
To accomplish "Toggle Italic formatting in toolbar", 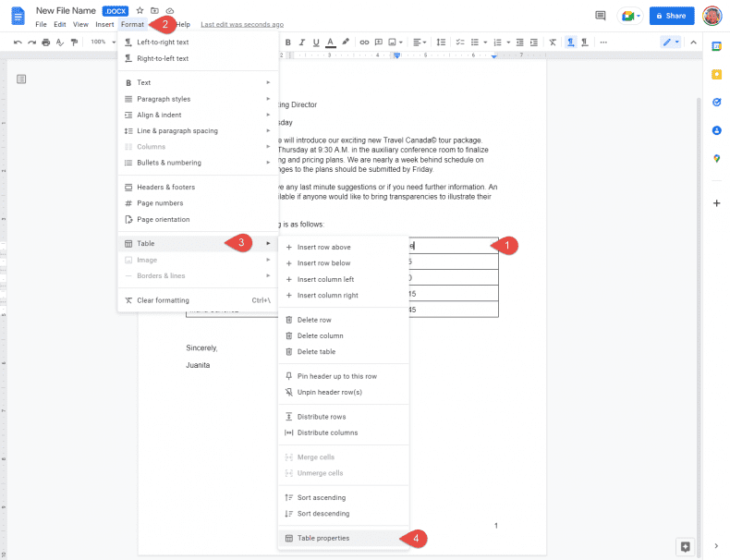I will click(301, 42).
